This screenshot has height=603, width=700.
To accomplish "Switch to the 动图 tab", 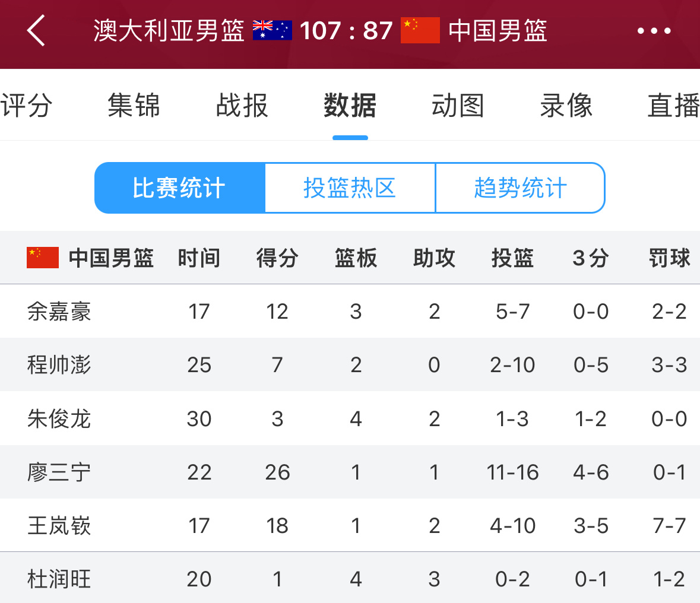I will [x=458, y=106].
